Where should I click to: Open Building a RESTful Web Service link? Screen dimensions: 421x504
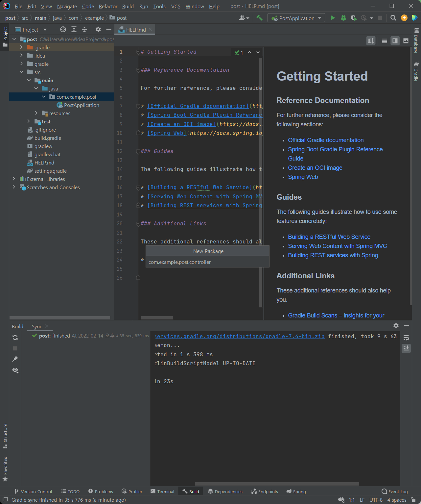pyautogui.click(x=329, y=237)
